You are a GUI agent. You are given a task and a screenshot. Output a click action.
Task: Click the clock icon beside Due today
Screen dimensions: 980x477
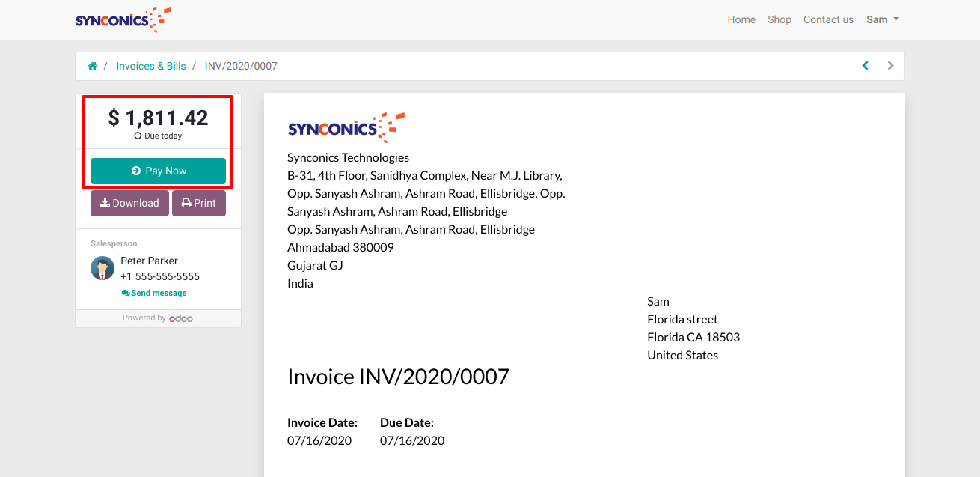(138, 136)
